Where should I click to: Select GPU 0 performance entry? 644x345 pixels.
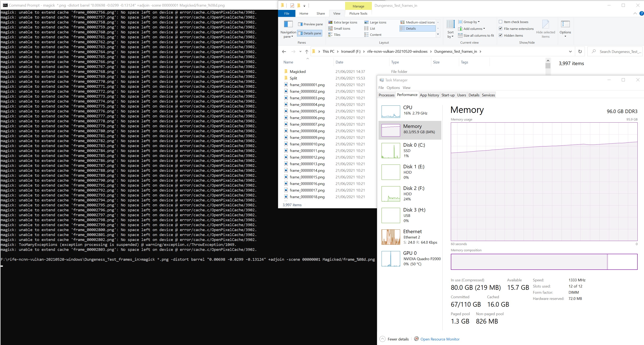click(x=410, y=258)
